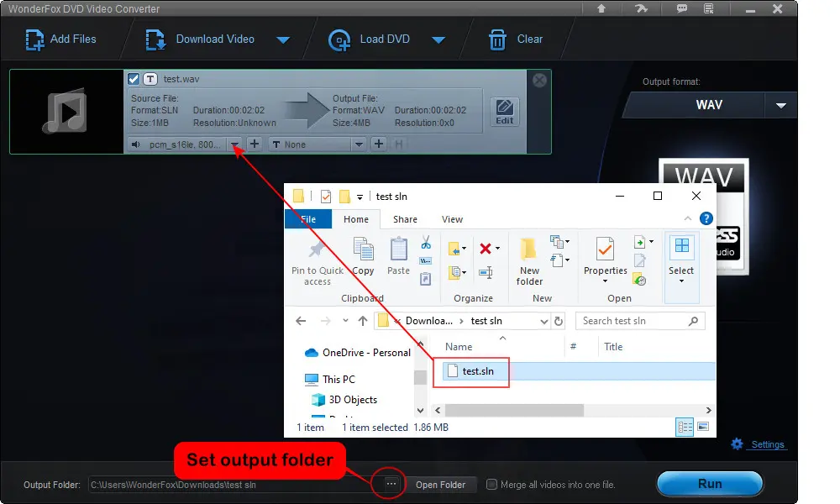
Task: Remove test.wav with the X button
Action: [x=539, y=81]
